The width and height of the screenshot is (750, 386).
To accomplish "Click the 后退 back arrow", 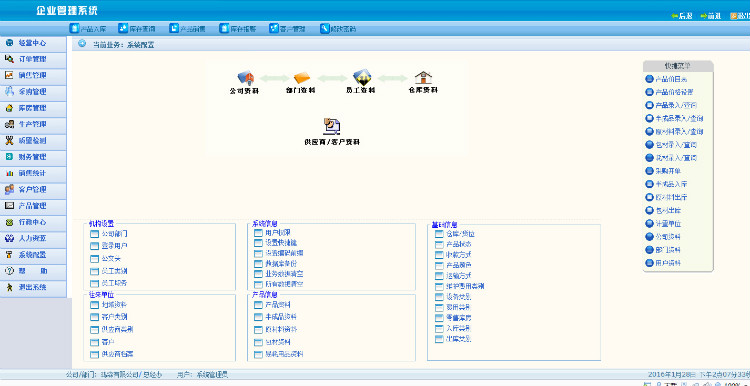I will (x=674, y=16).
